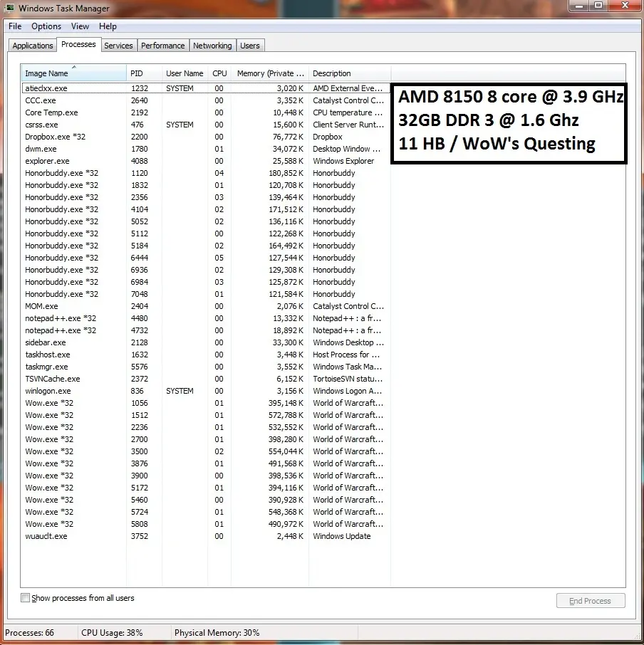The width and height of the screenshot is (644, 645).
Task: Click the End Process button
Action: coord(591,601)
